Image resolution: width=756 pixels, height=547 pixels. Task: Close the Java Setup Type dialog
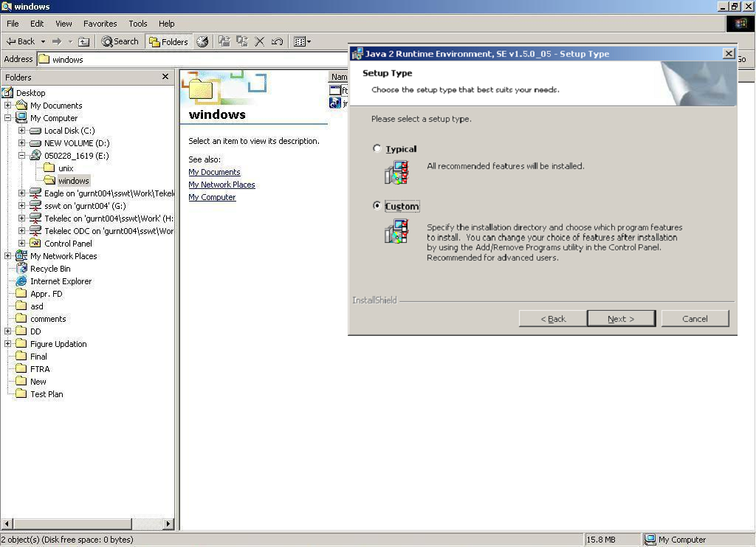click(729, 53)
